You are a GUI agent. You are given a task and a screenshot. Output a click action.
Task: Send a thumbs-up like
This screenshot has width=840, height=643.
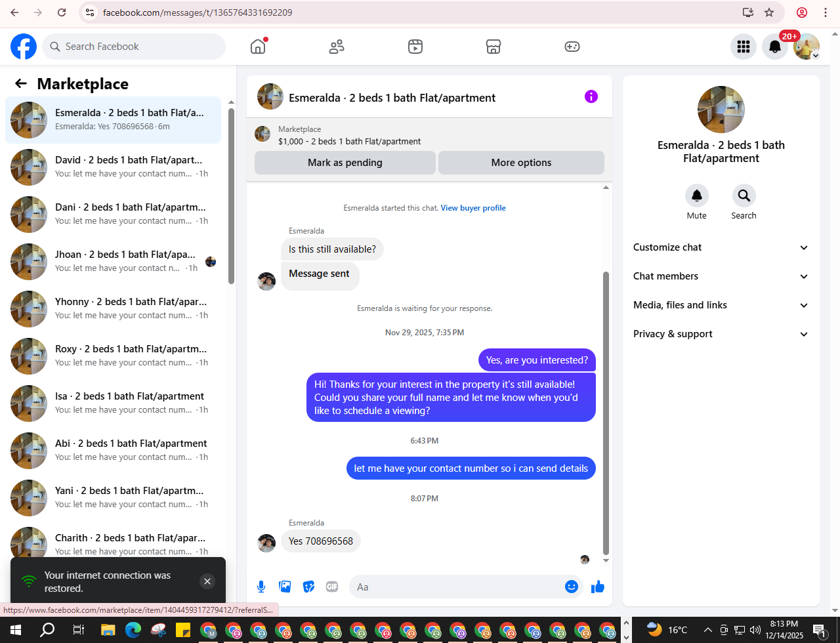click(x=597, y=587)
